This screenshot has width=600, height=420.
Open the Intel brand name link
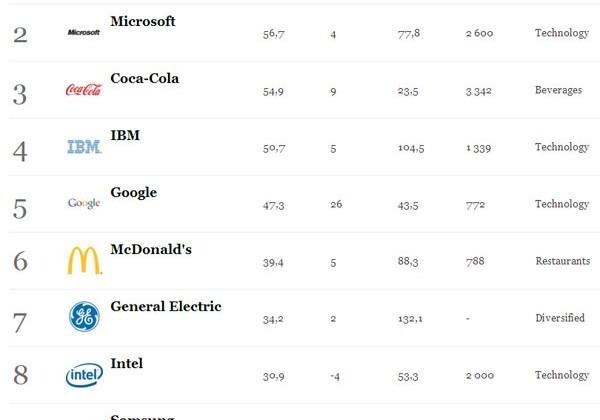(x=127, y=363)
